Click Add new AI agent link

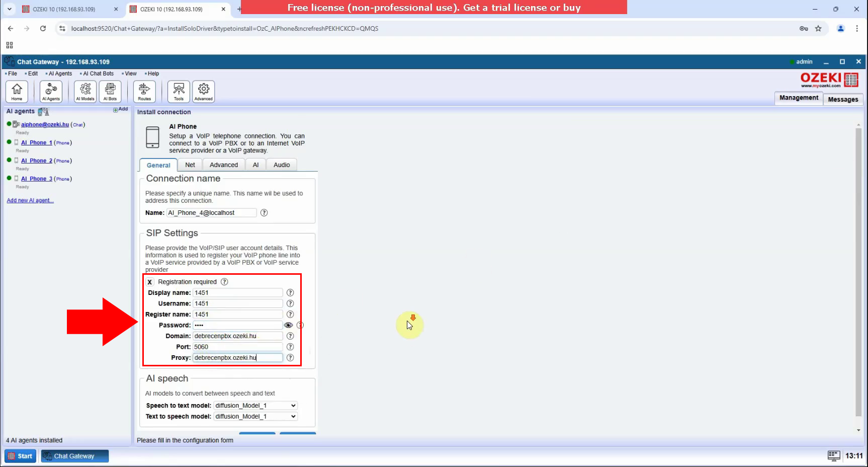pos(30,200)
